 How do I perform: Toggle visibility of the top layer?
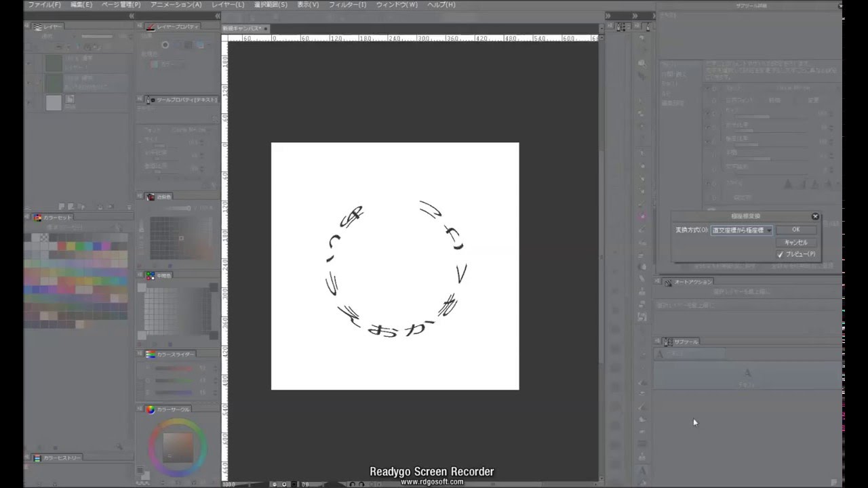coord(28,63)
